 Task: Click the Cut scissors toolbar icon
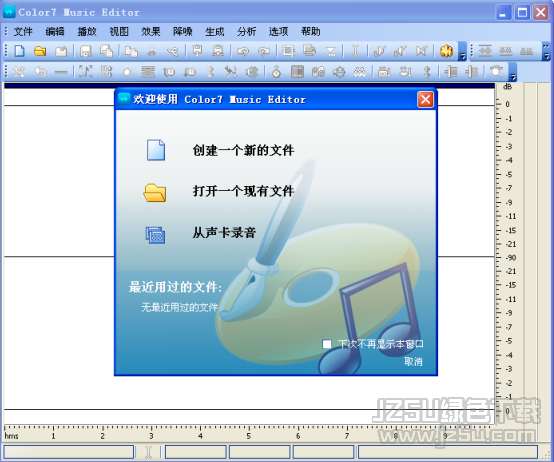pyautogui.click(x=152, y=51)
